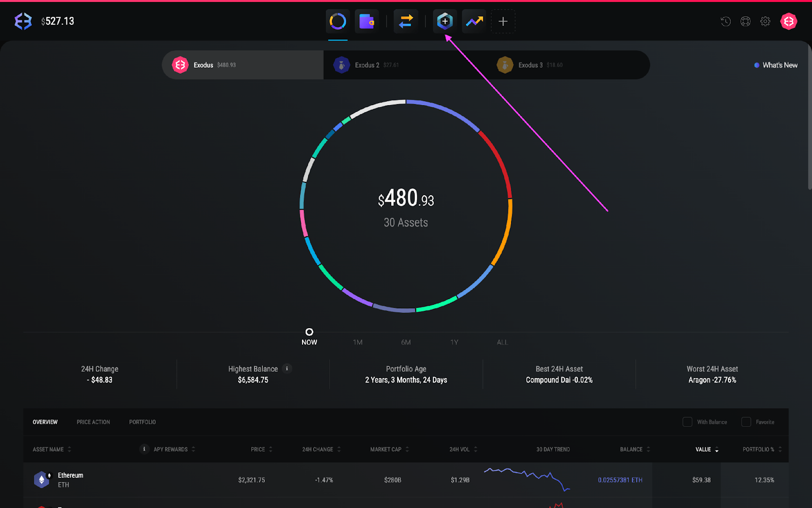Click the 24H Change -$48.83 value

pos(99,380)
